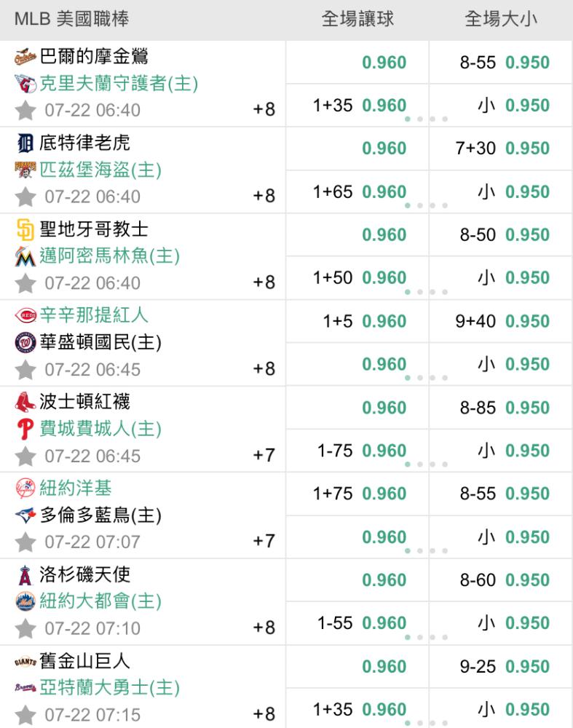Click the Toronto Blue Jays logo
573x728 pixels.
pyautogui.click(x=25, y=515)
